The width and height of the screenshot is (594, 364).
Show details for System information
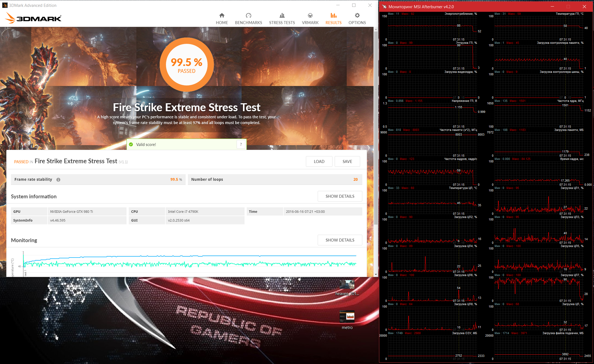pos(340,196)
